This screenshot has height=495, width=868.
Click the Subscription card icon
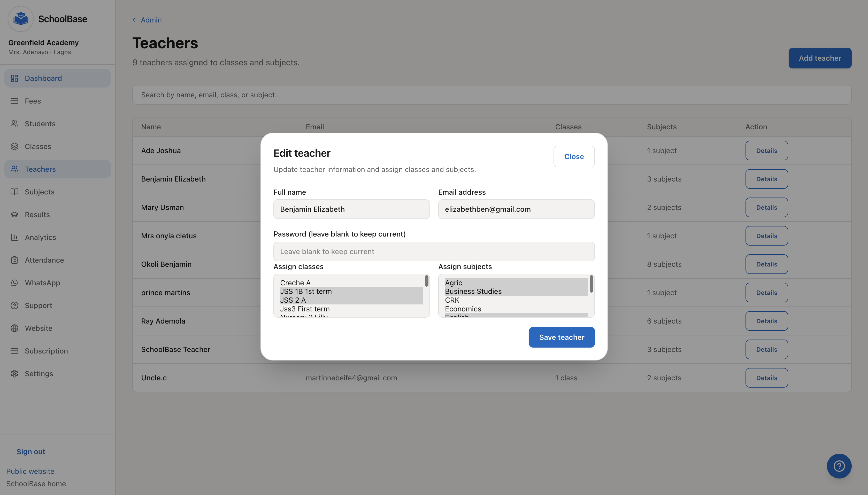(x=14, y=351)
